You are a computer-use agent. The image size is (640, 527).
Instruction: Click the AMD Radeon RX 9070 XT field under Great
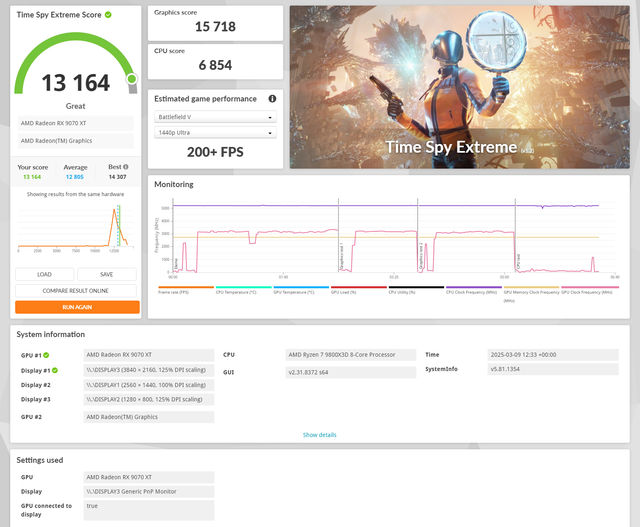76,123
